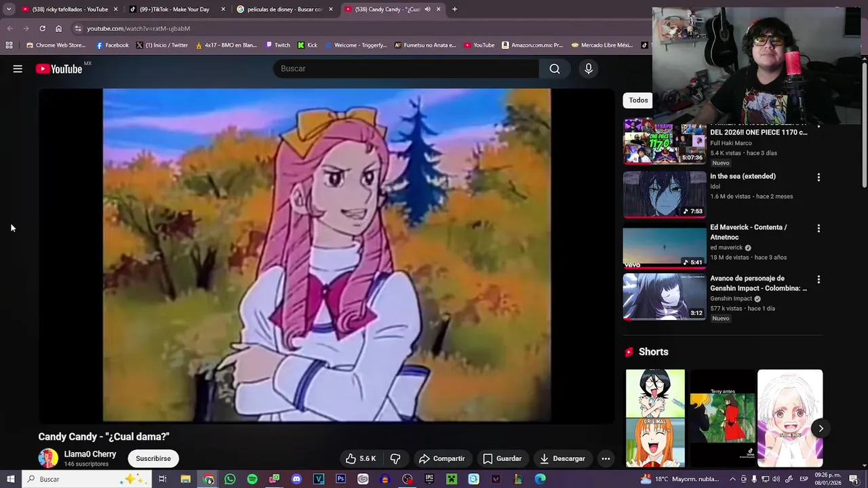Go to Chrome home page button
Image resolution: width=868 pixels, height=488 pixels.
click(x=58, y=28)
